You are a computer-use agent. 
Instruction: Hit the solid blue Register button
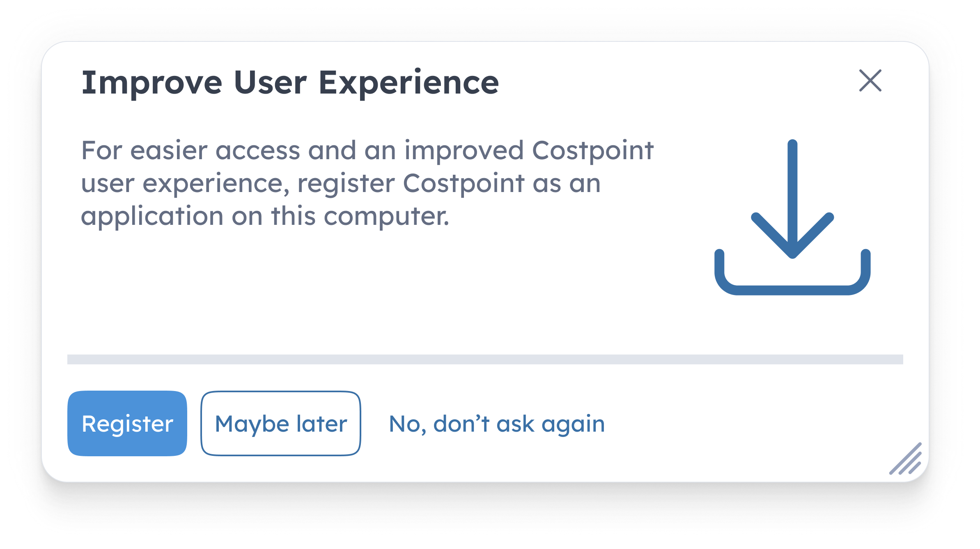127,423
